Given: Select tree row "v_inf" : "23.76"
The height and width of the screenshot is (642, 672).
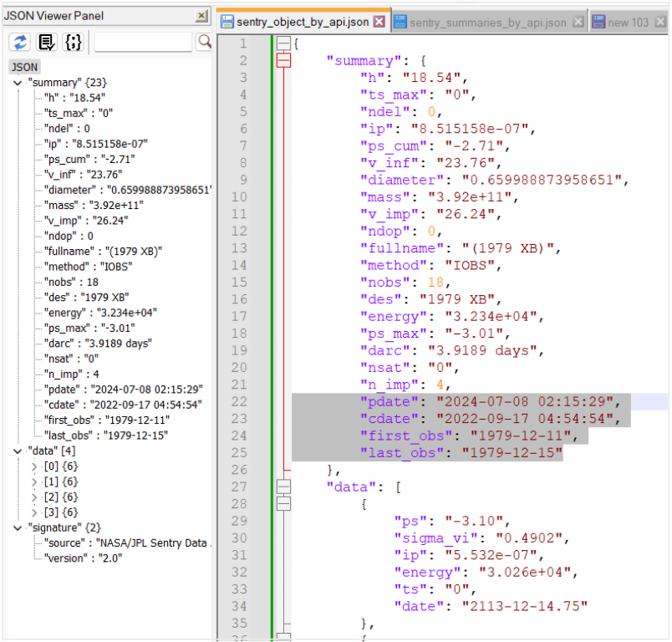Looking at the screenshot, I should click(83, 175).
